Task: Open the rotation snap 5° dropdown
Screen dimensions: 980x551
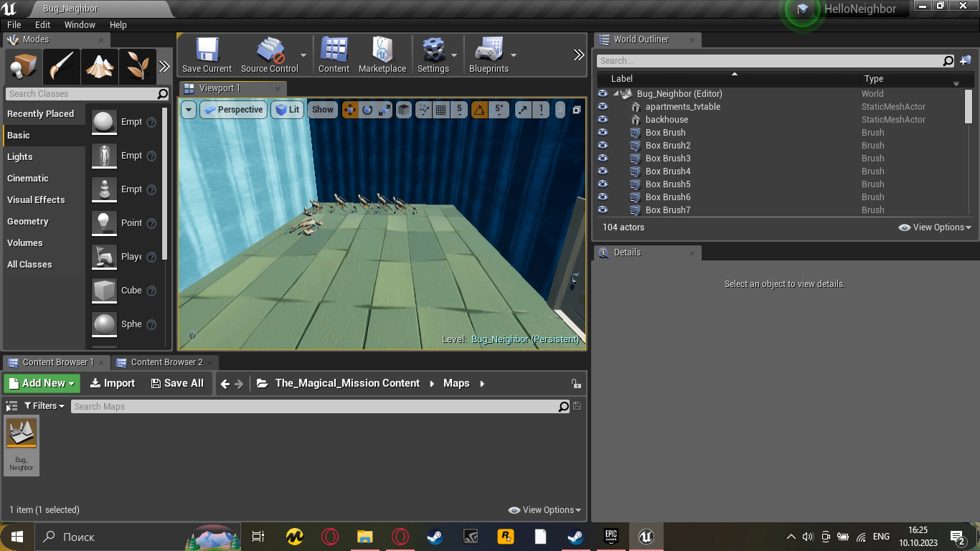Action: pos(499,110)
